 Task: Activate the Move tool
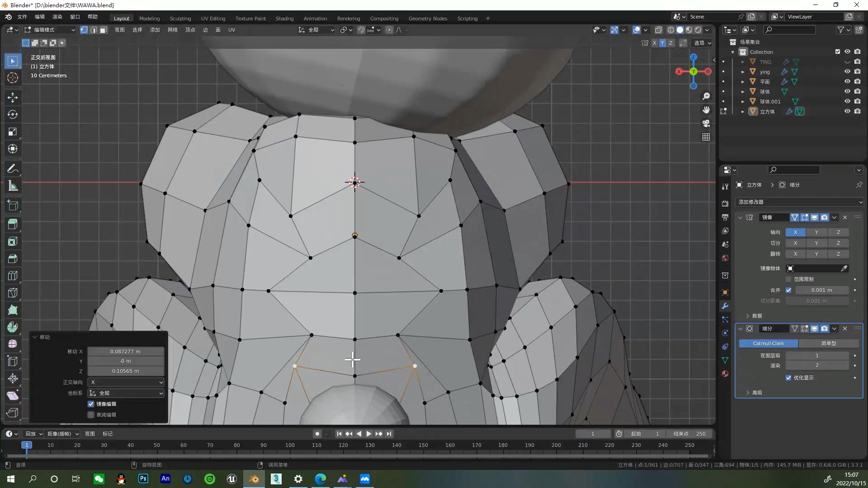[x=13, y=97]
